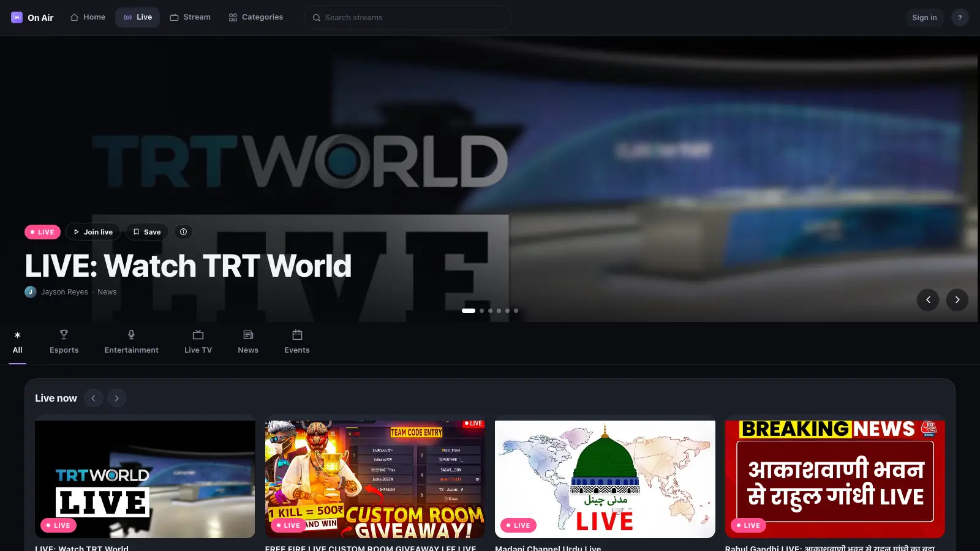Click the Jayson Reyes streamer name
This screenshot has width=980, height=551.
(64, 292)
